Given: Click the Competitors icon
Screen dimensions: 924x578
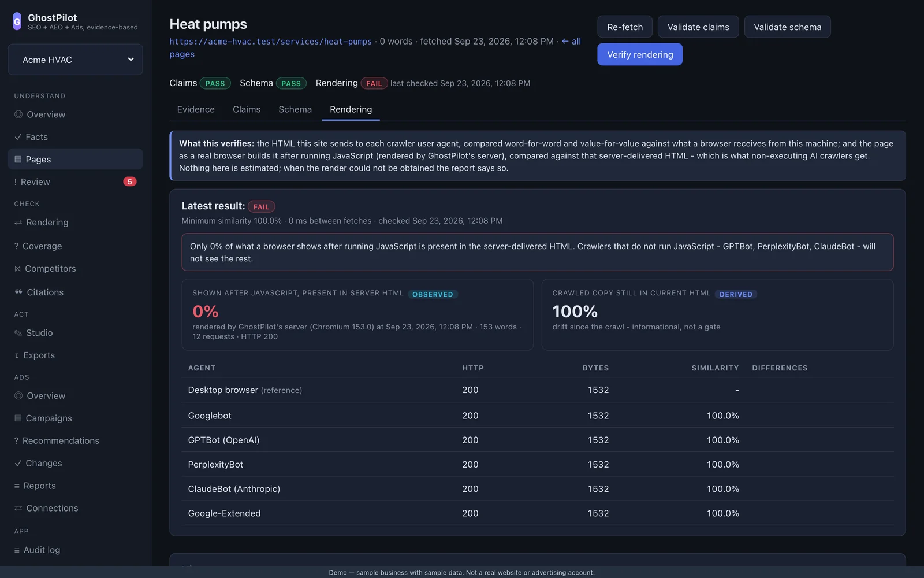Looking at the screenshot, I should pyautogui.click(x=17, y=269).
